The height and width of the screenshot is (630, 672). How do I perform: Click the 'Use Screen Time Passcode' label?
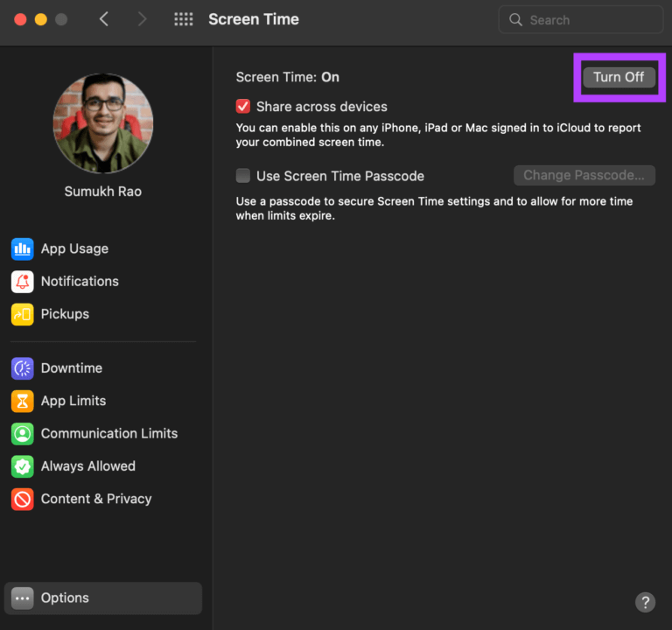[x=340, y=176]
